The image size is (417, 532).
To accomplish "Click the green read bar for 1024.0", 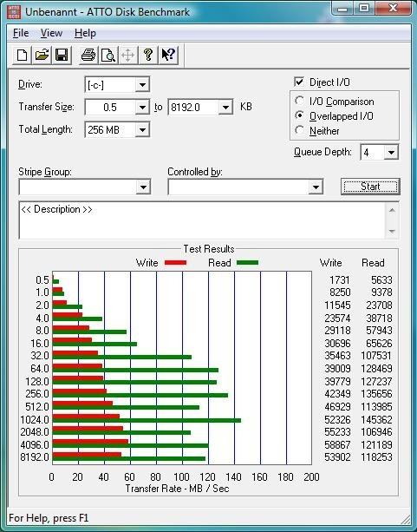I will tap(147, 420).
